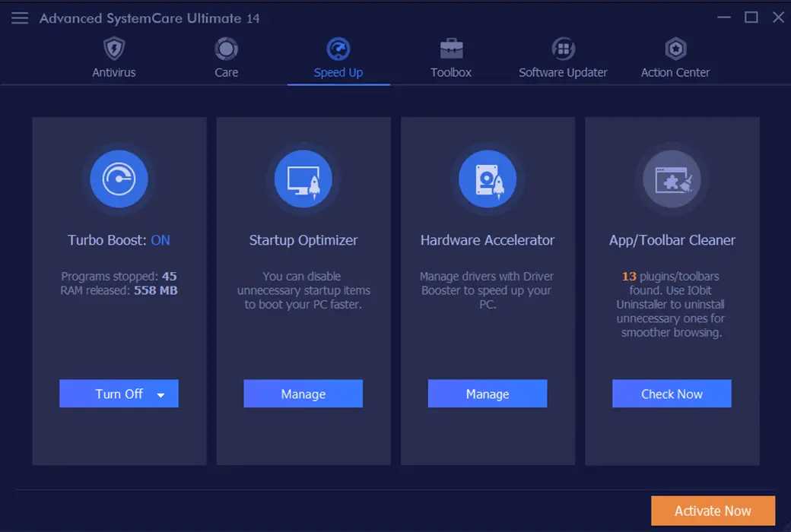Click the Startup Optimizer monitor rocket icon
This screenshot has height=532, width=791.
(x=303, y=179)
